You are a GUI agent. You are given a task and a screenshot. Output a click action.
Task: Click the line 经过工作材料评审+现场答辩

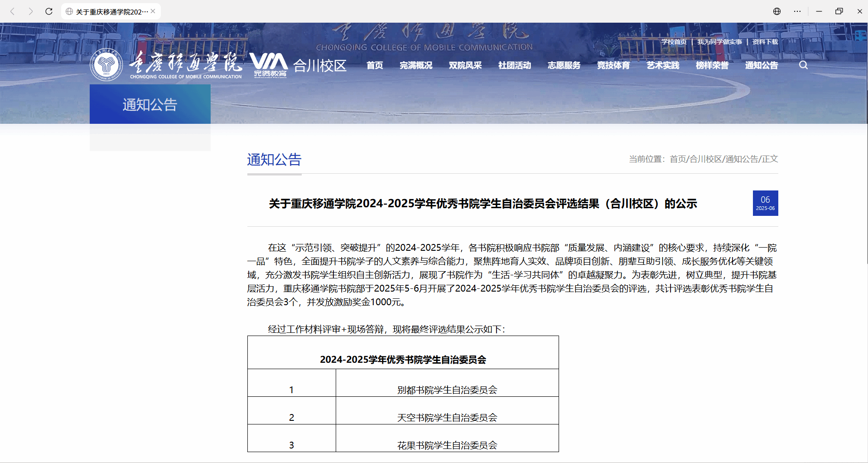tap(386, 329)
